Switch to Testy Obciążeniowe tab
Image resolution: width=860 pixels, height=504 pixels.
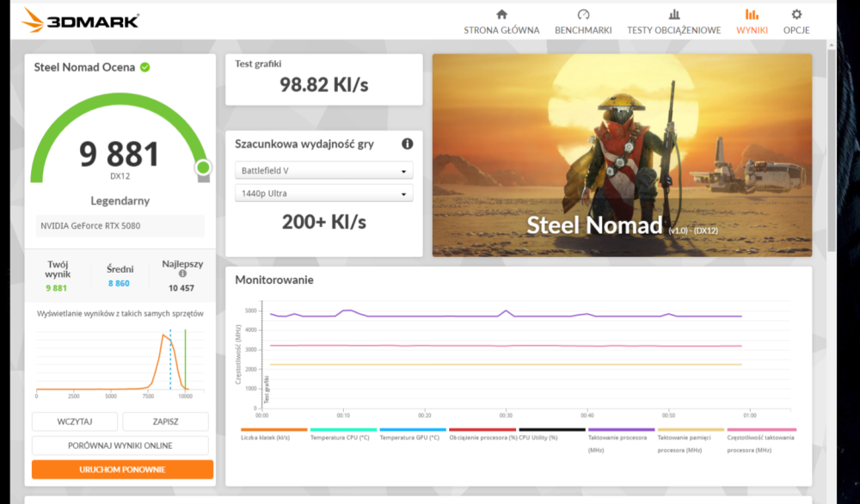coord(674,22)
